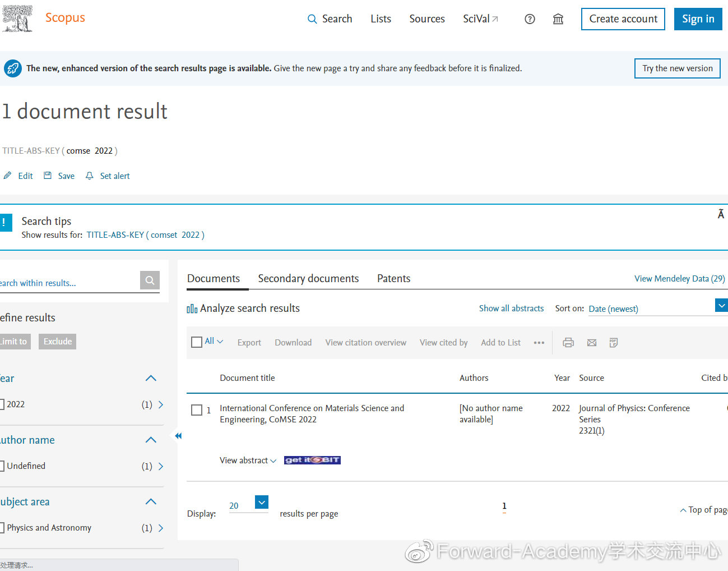Viewport: 728px width, 571px height.
Task: Check the box for document 1
Action: [197, 410]
